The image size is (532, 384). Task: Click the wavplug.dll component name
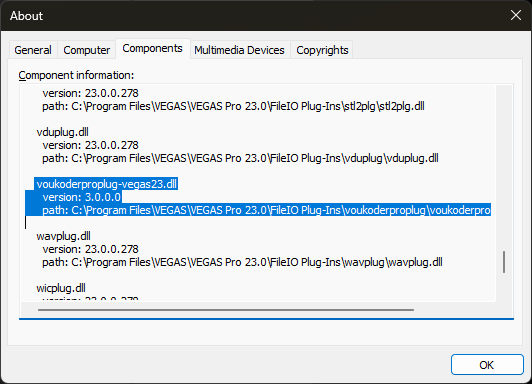point(63,236)
